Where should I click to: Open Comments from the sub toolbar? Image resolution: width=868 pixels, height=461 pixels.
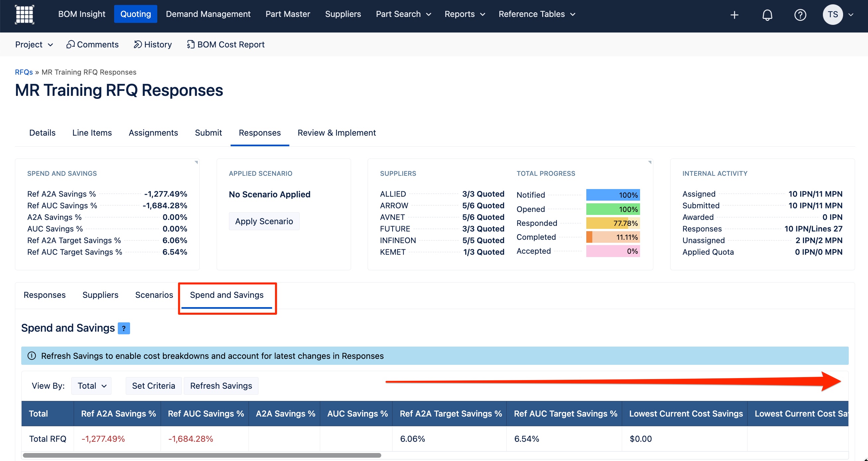pyautogui.click(x=92, y=44)
